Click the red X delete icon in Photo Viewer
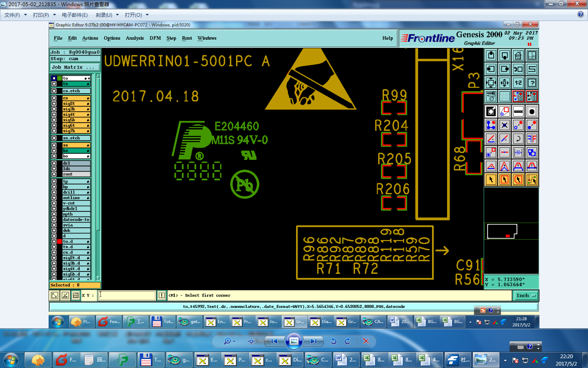588x368 pixels. (366, 341)
